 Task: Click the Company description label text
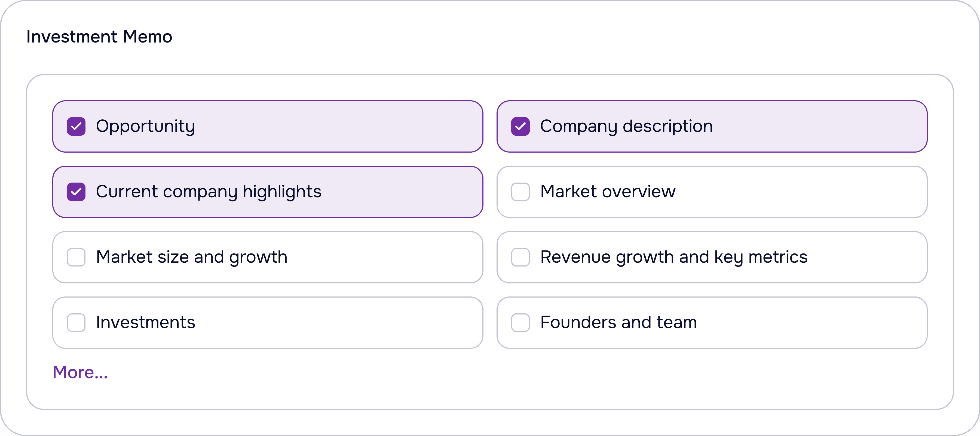[626, 126]
